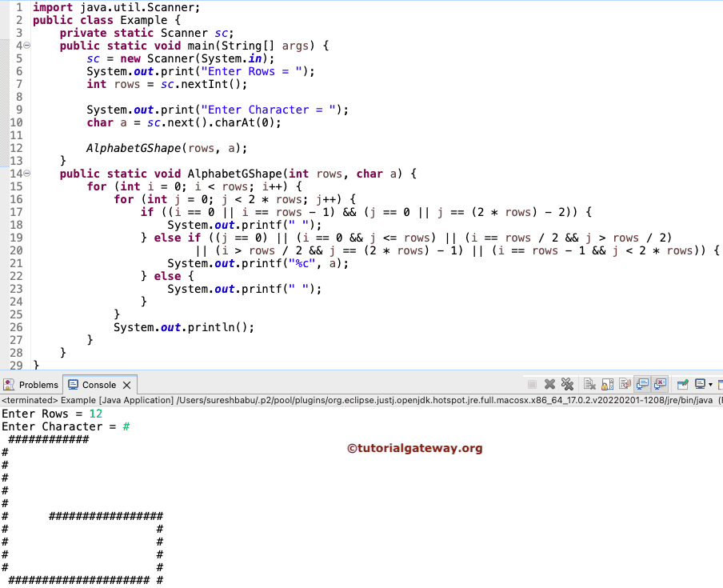Clear the console output

589,384
